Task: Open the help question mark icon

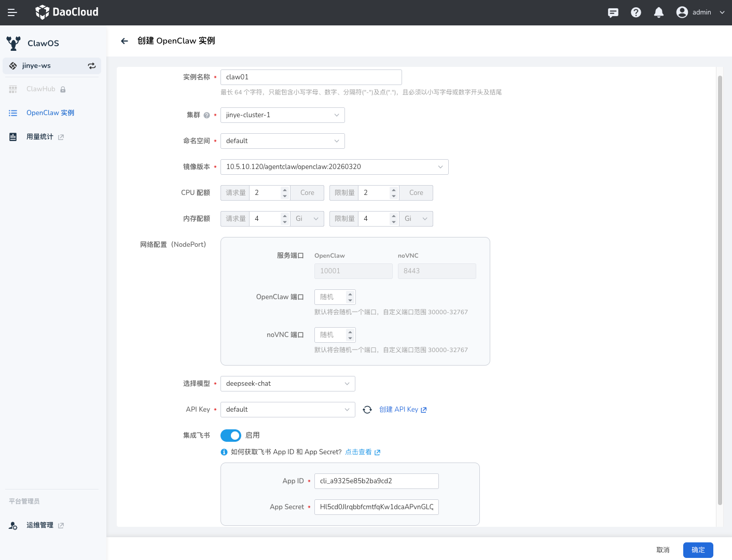Action: coord(636,12)
